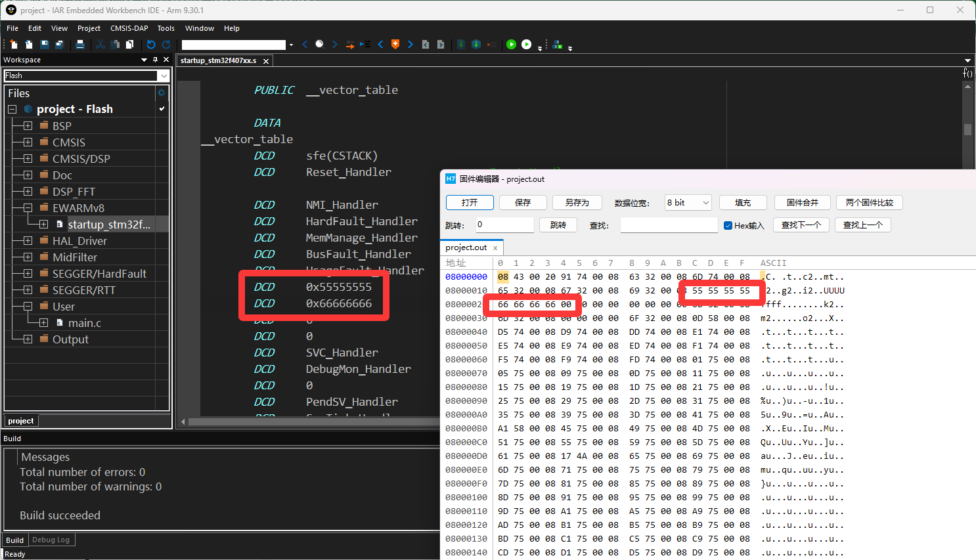Screen dimensions: 976x560
Task: Click the 查找 search input field
Action: pyautogui.click(x=669, y=225)
